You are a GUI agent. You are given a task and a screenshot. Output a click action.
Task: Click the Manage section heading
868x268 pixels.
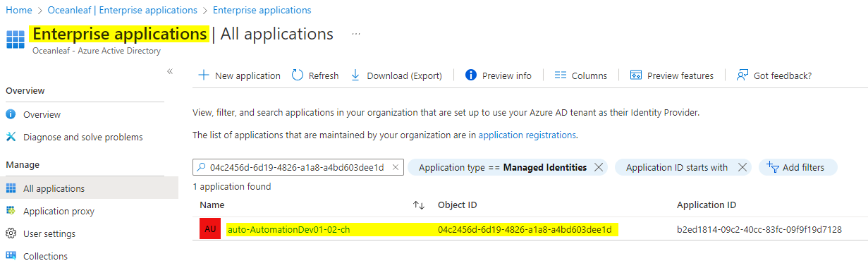tap(23, 164)
